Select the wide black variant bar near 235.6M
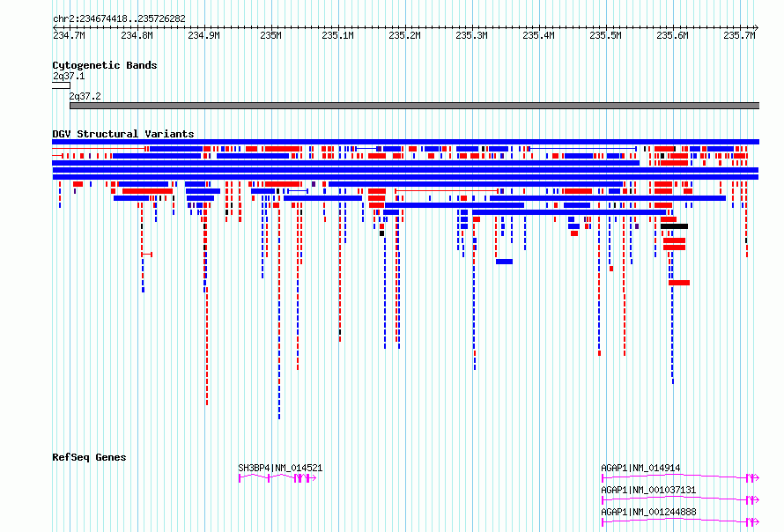The width and height of the screenshot is (784, 532). [x=674, y=226]
